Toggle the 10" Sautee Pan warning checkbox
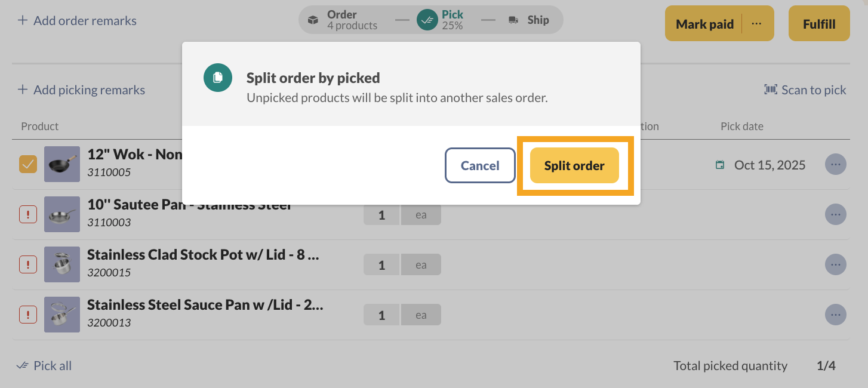This screenshot has width=868, height=388. coord(28,214)
